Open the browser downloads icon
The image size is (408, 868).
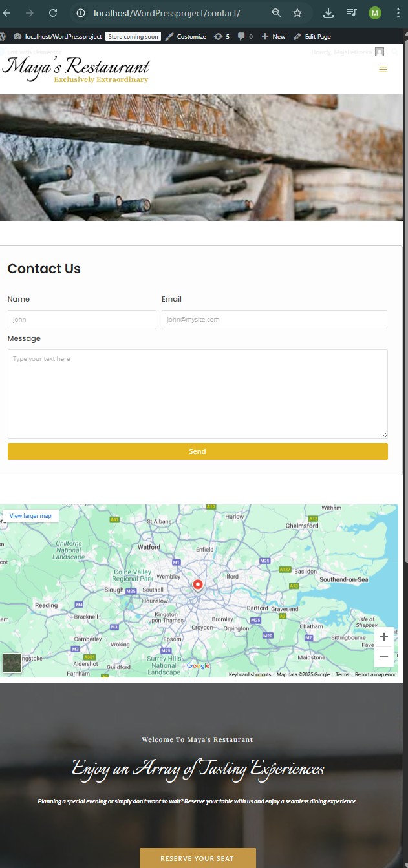[x=328, y=13]
